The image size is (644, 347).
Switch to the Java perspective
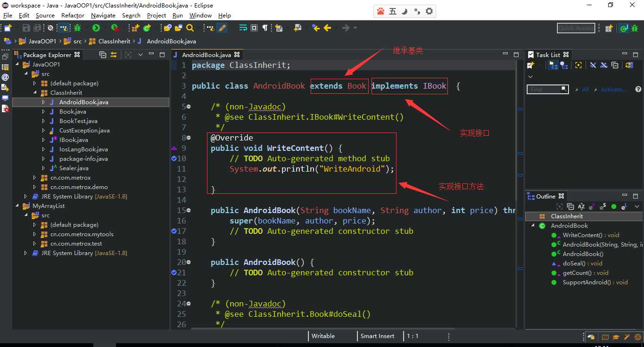[x=624, y=28]
